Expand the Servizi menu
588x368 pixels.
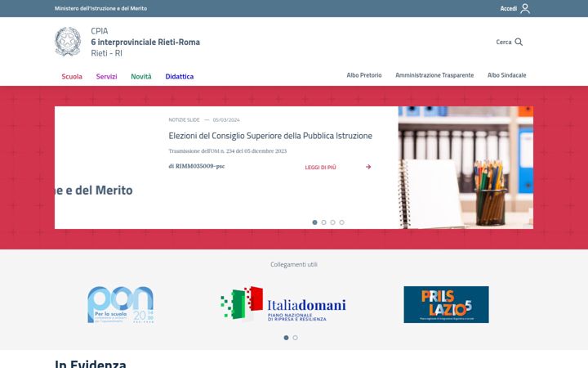[x=106, y=77]
